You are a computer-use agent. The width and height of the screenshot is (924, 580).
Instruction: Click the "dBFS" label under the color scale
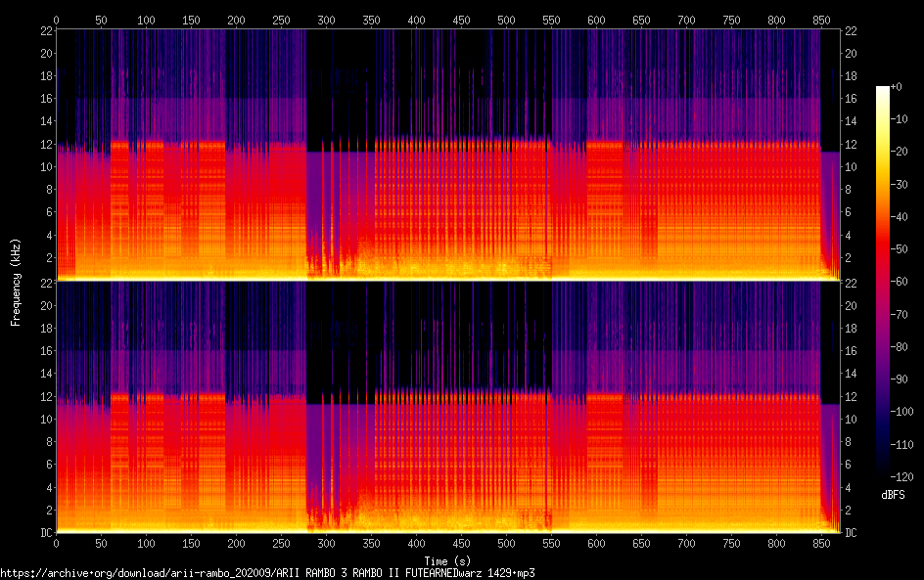[893, 495]
